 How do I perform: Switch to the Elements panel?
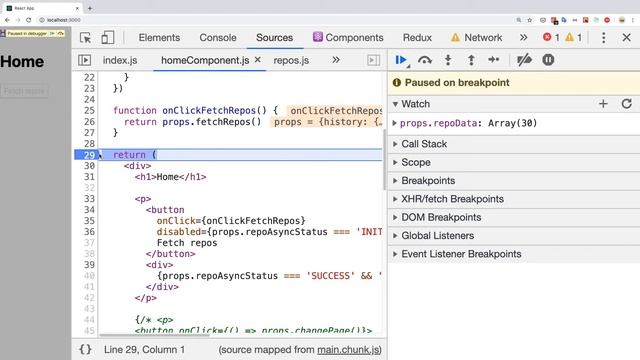point(159,38)
